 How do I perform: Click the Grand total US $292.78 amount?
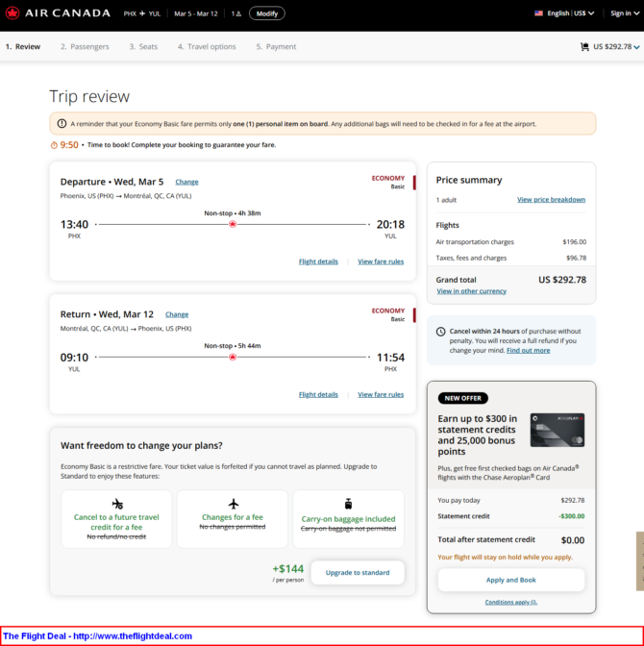point(562,280)
